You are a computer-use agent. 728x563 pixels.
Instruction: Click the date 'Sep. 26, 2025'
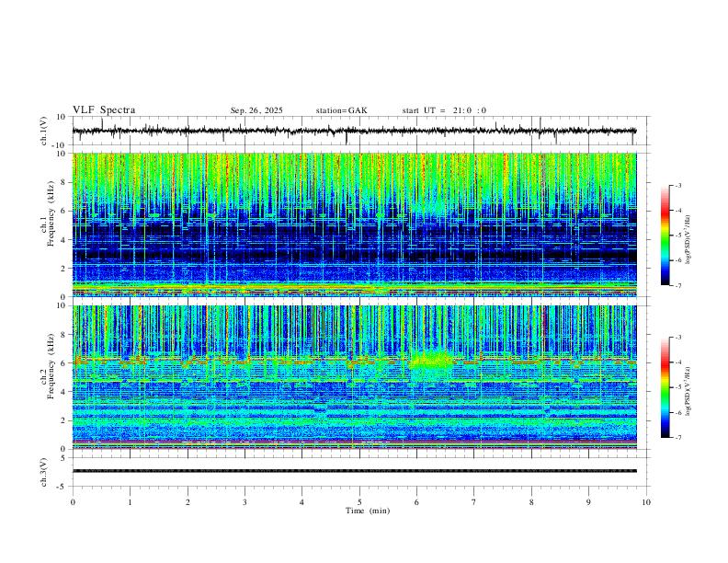point(256,110)
